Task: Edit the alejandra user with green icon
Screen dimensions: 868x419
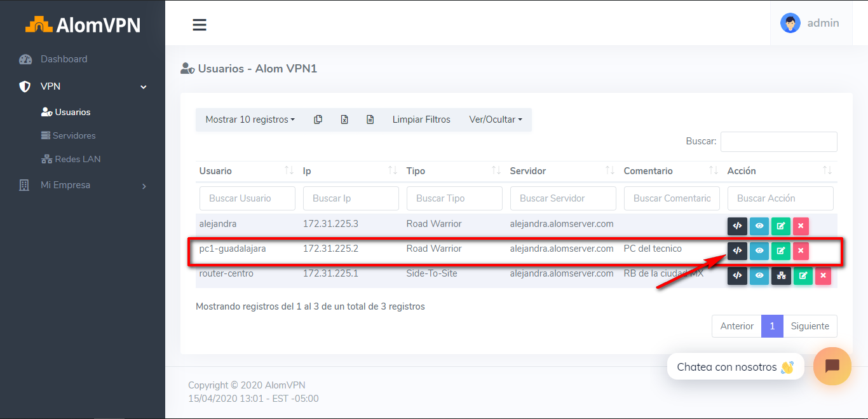Action: 780,226
